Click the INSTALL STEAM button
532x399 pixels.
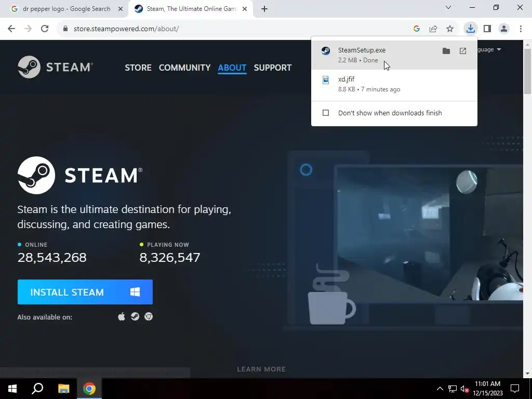coord(85,292)
